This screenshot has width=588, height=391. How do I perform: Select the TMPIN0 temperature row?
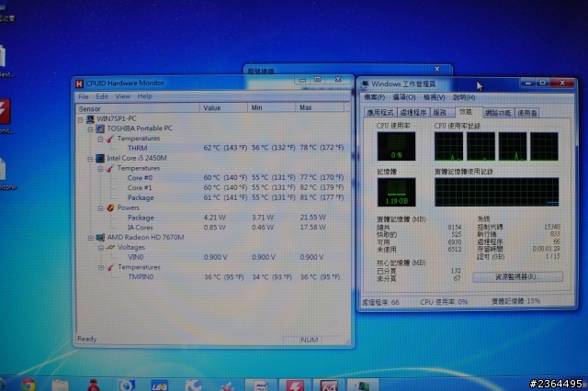[x=210, y=277]
